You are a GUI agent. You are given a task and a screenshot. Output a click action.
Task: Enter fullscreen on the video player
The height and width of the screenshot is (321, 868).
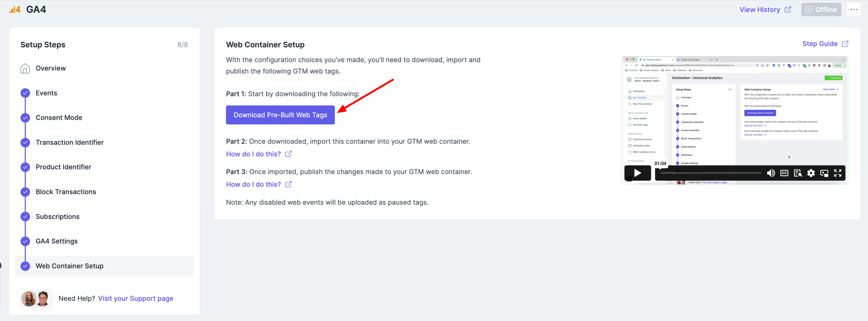coord(838,173)
